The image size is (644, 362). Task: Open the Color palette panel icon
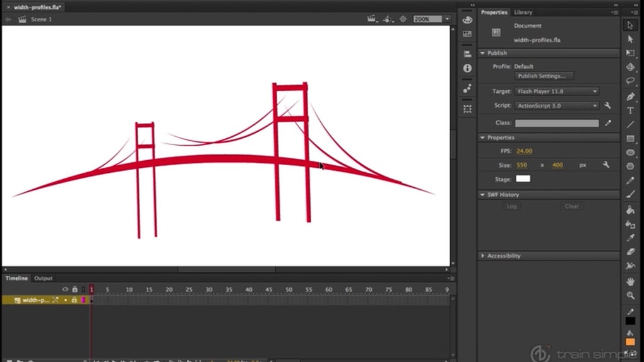(x=467, y=20)
